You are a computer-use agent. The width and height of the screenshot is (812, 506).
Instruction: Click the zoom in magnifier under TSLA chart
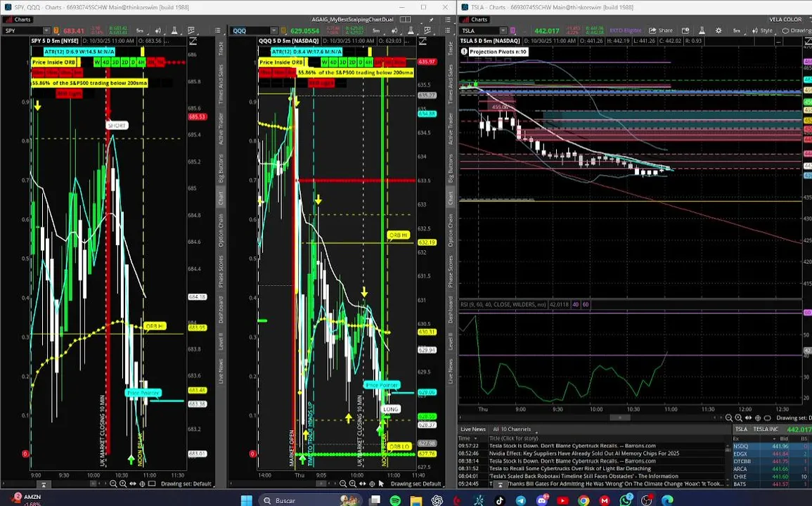tap(739, 417)
